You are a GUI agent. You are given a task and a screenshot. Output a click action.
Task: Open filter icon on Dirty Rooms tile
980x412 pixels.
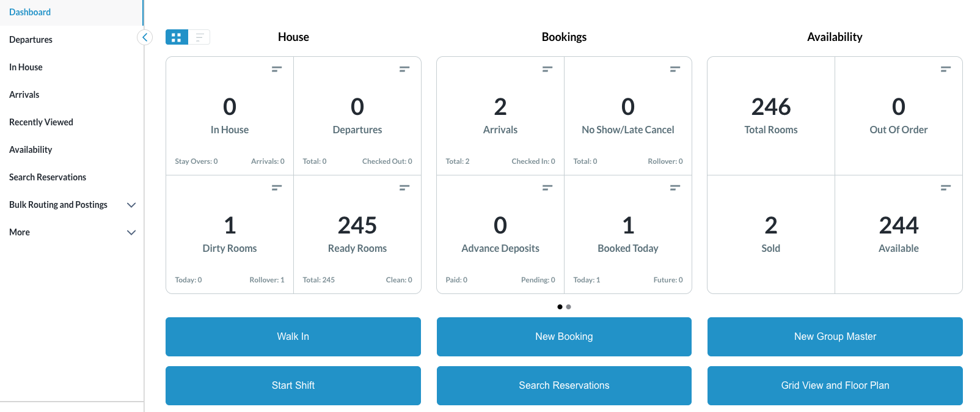[x=277, y=188]
